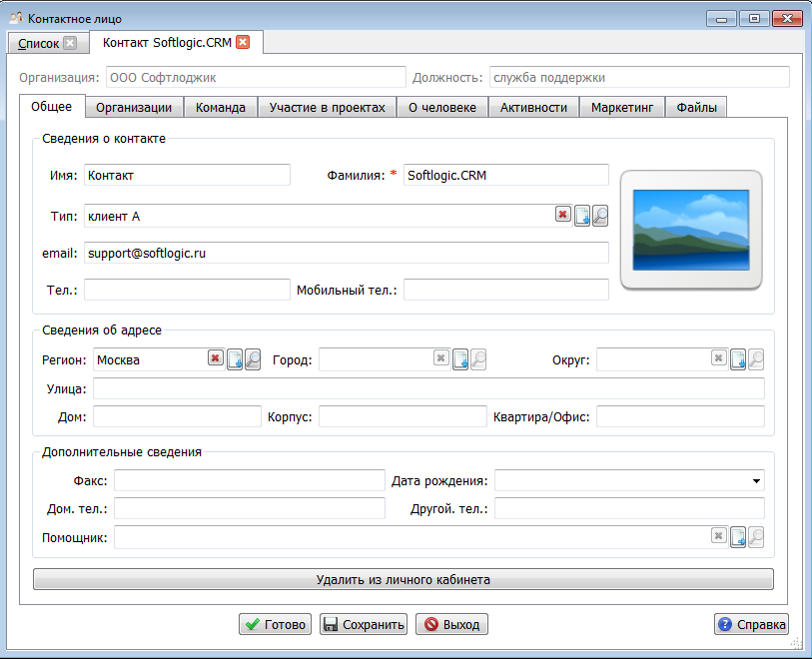The image size is (812, 659).
Task: Click the Готово button
Action: point(275,624)
